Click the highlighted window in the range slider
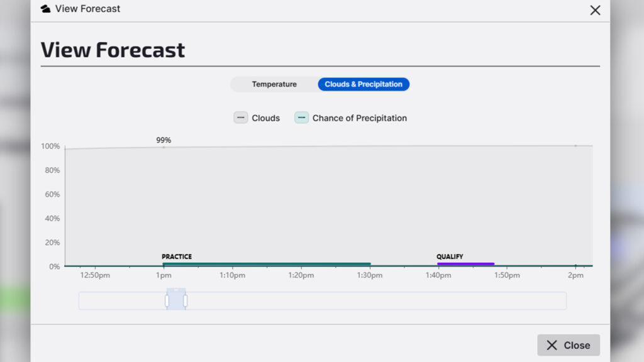This screenshot has width=644, height=362. click(x=176, y=301)
